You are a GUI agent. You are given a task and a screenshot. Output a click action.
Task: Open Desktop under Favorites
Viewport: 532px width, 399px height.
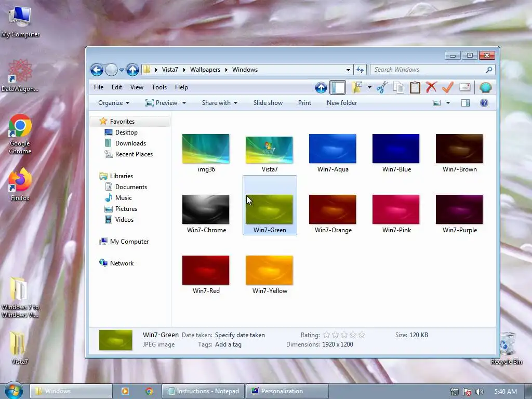click(x=126, y=132)
